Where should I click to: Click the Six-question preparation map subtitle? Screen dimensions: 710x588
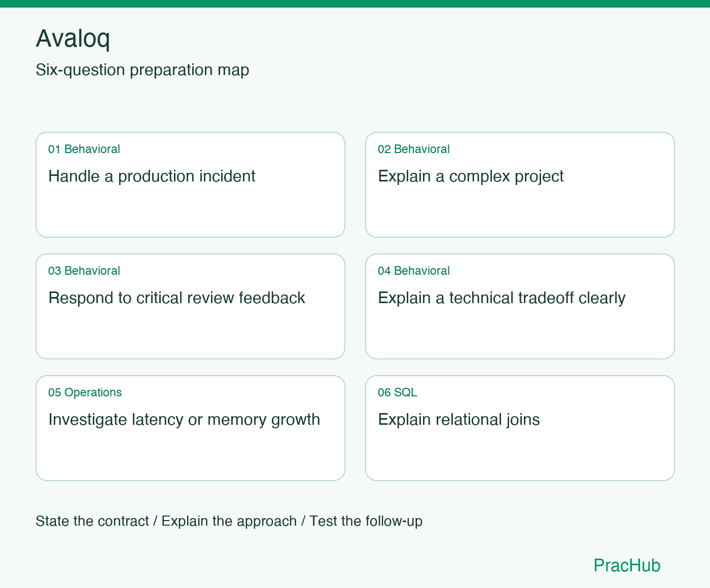[143, 70]
